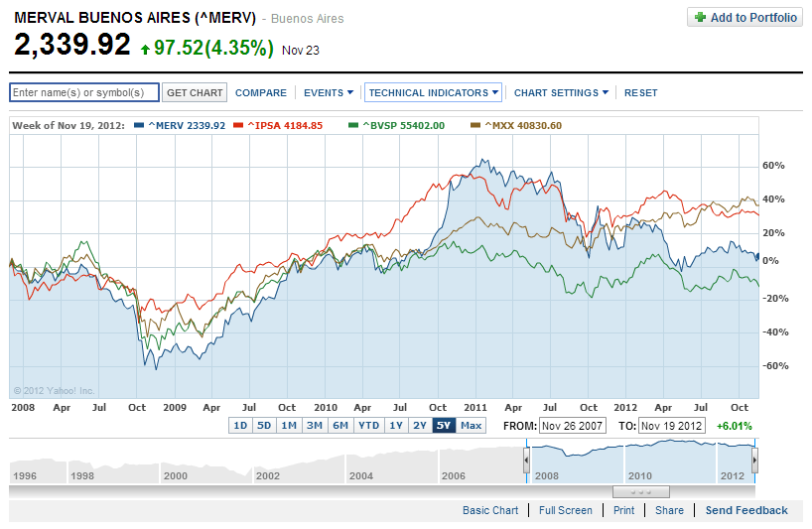812x529 pixels.
Task: Click the Print link
Action: click(624, 510)
